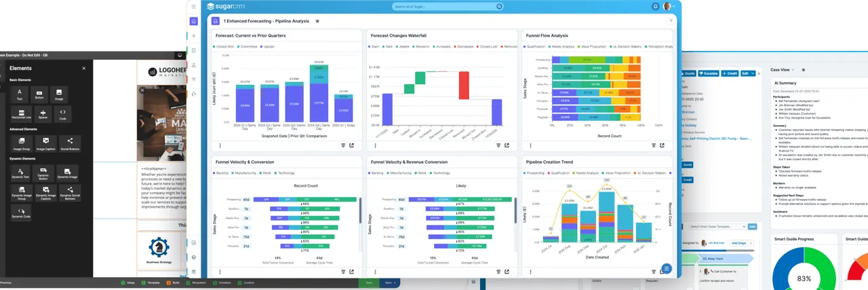Toggle Value Proposition legend in Funnel Flow Analysis
Viewport: 868px width, 290px height.
pos(593,47)
